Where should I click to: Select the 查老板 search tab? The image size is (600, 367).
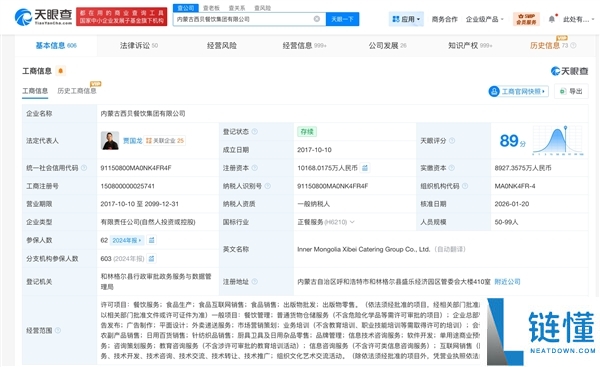211,8
